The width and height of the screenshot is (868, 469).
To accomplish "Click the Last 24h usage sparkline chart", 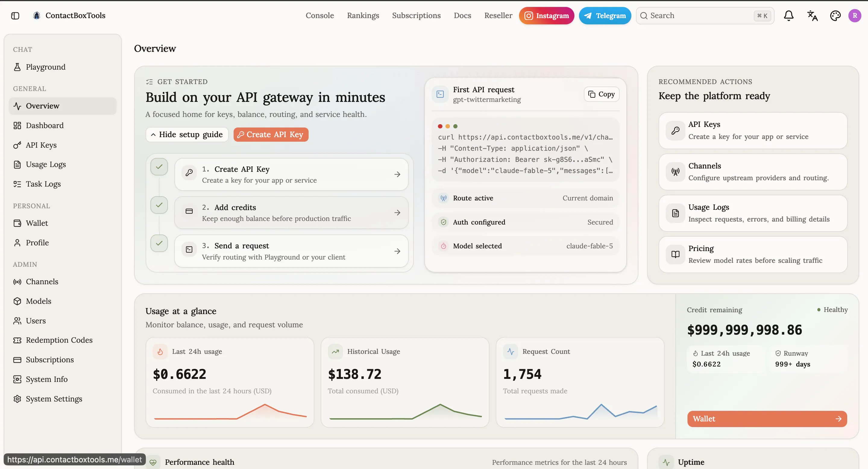I will [x=230, y=412].
